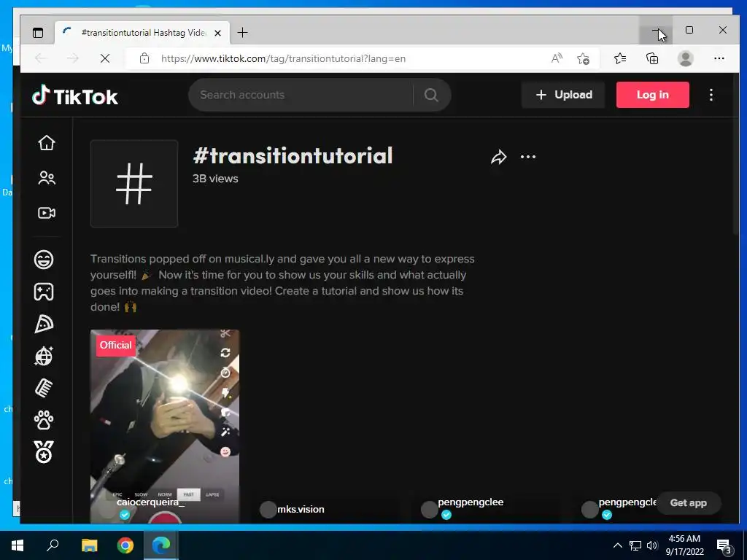Image resolution: width=747 pixels, height=560 pixels.
Task: Open notification center icon
Action: (724, 547)
